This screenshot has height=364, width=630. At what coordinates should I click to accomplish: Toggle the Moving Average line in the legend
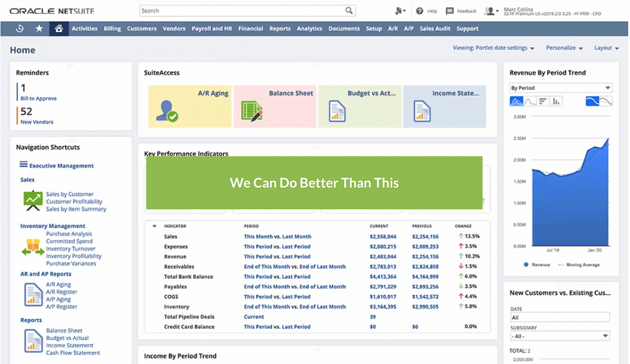[x=580, y=265]
